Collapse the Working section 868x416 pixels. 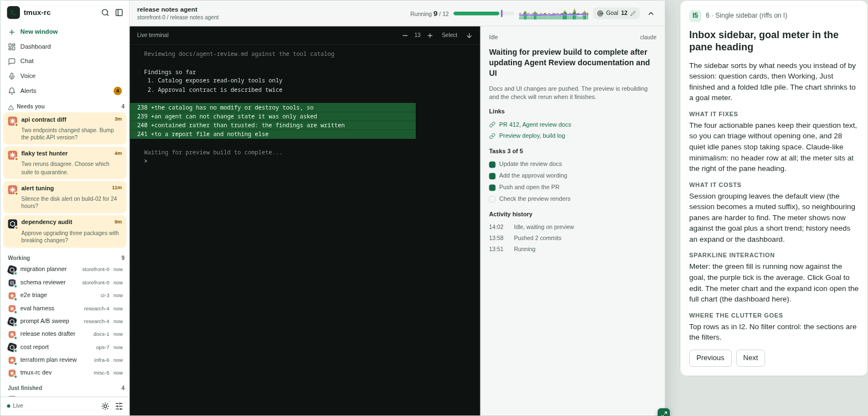click(x=66, y=258)
